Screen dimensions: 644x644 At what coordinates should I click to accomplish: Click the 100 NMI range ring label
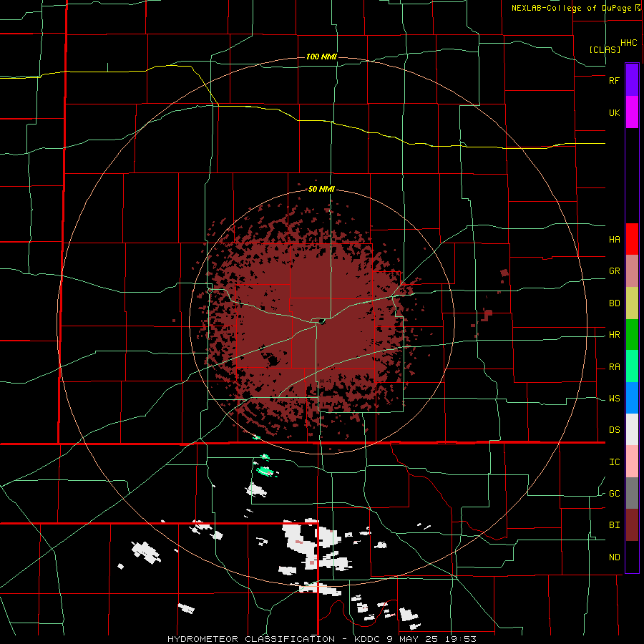point(321,57)
